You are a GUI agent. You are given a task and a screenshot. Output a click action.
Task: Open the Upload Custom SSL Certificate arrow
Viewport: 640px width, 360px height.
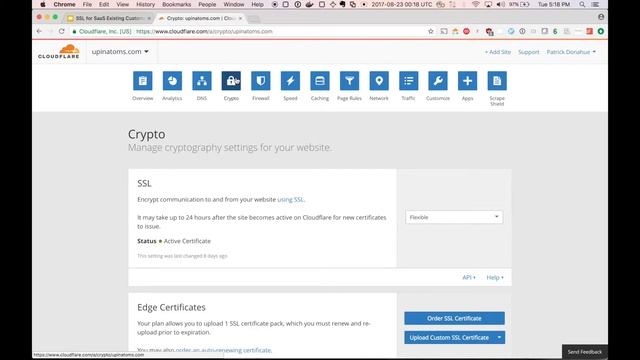tap(499, 338)
